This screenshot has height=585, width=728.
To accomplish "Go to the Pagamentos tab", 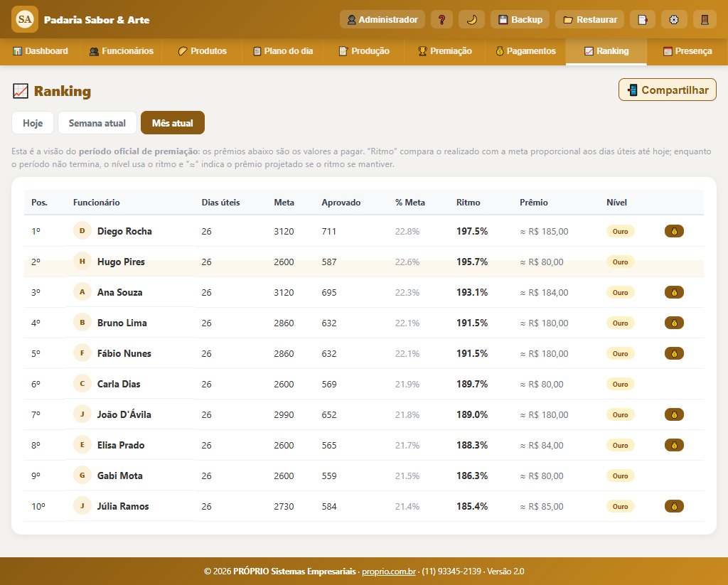I will 525,51.
